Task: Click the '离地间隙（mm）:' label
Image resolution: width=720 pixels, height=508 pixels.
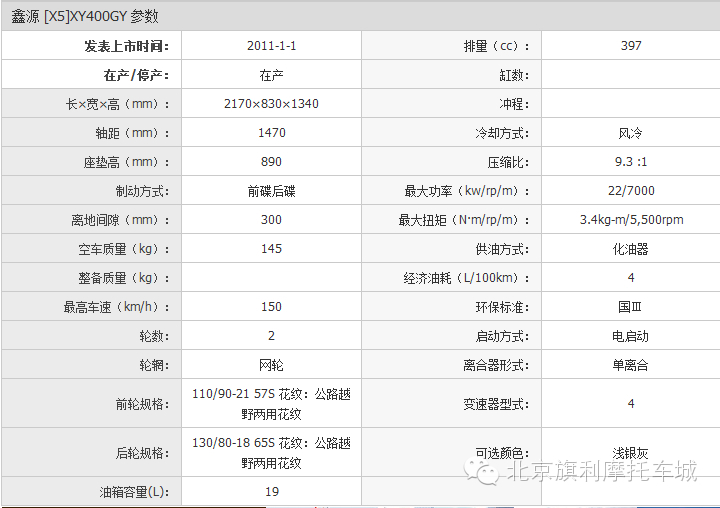Action: click(x=120, y=220)
